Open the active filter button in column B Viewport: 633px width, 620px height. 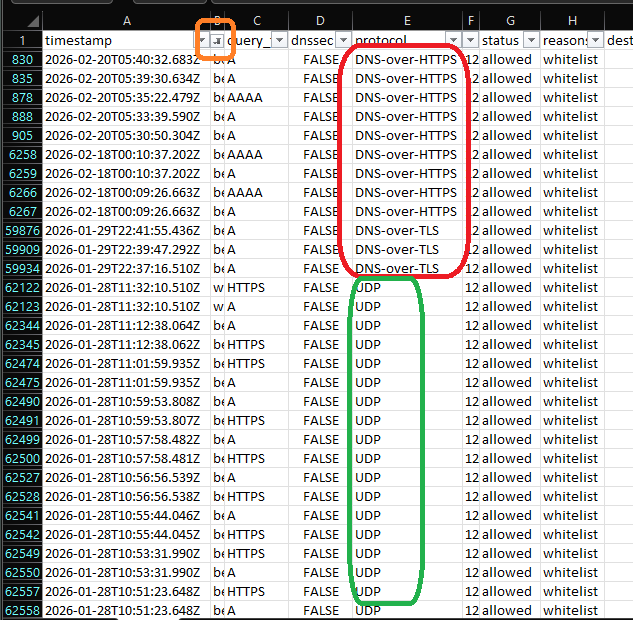(x=218, y=40)
